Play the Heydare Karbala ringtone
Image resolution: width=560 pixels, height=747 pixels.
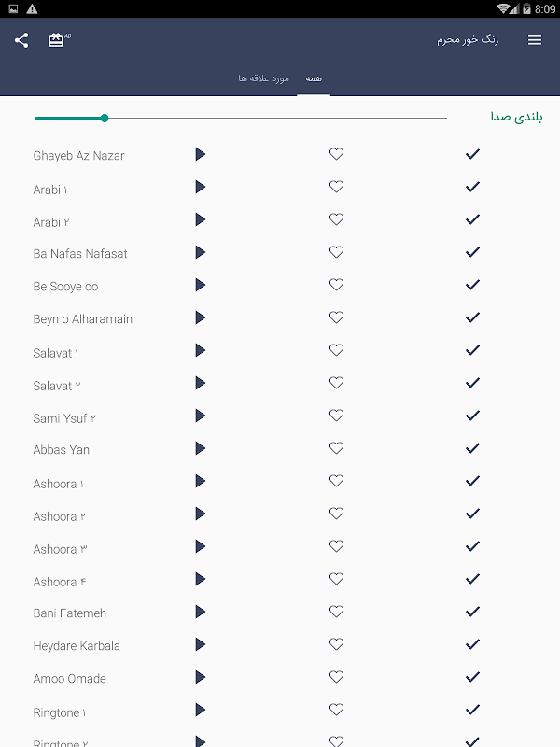point(200,644)
